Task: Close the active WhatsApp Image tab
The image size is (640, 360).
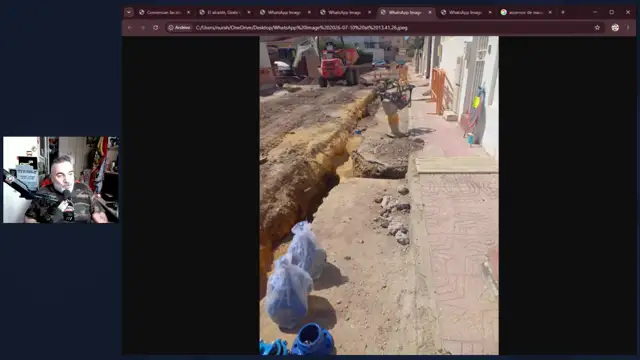Action: point(430,12)
